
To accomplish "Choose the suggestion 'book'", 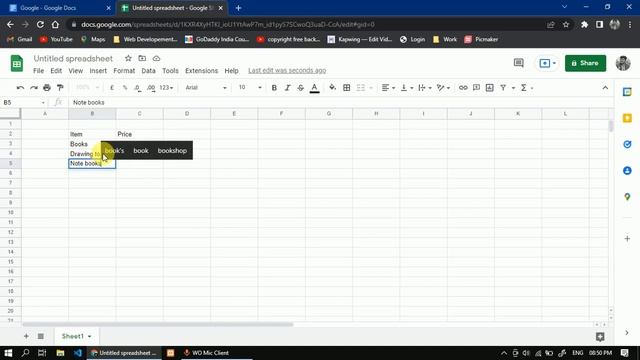I will [x=141, y=151].
